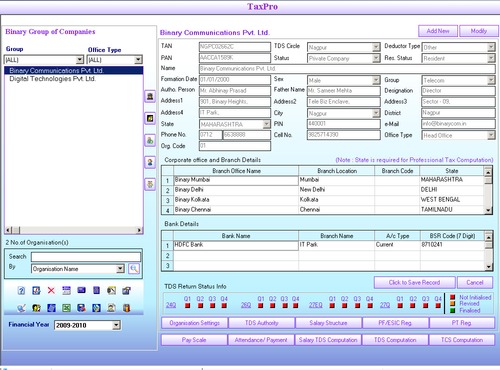The width and height of the screenshot is (500, 370).
Task: Click the Modify button
Action: point(479,31)
